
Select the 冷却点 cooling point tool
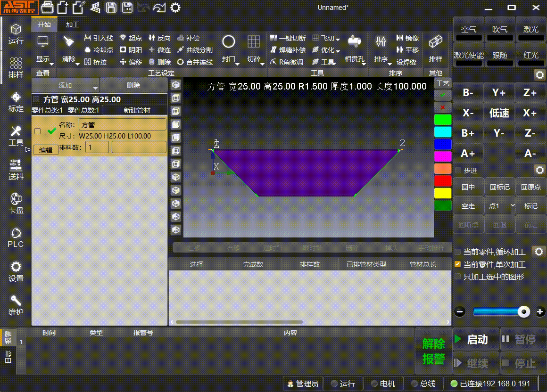coord(99,50)
